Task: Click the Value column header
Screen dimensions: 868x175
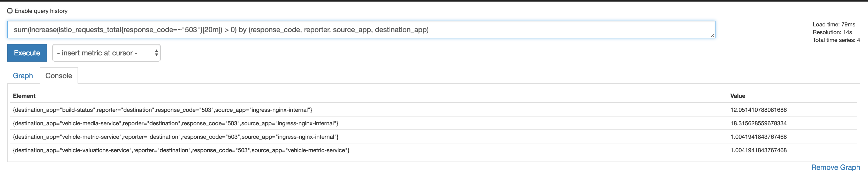Action: [x=738, y=96]
